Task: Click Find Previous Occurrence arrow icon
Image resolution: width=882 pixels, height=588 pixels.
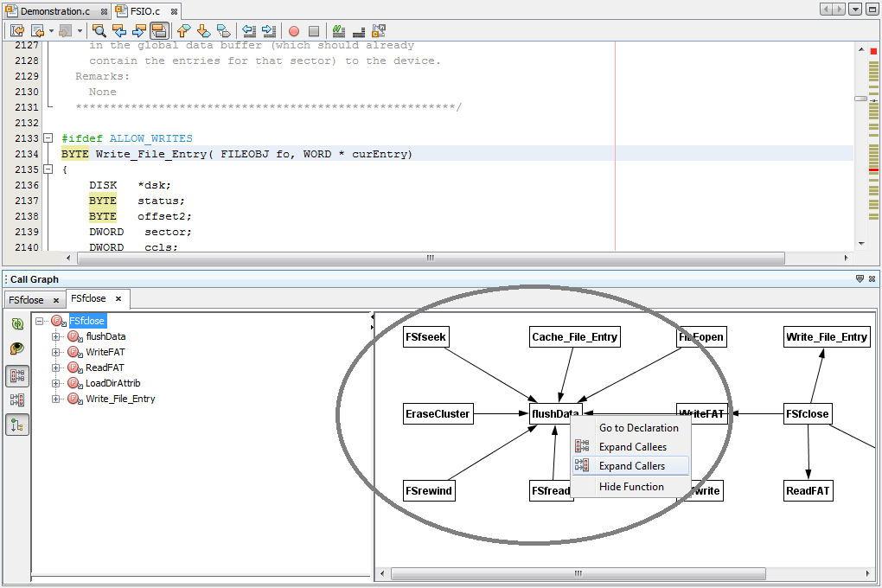Action: 119,30
